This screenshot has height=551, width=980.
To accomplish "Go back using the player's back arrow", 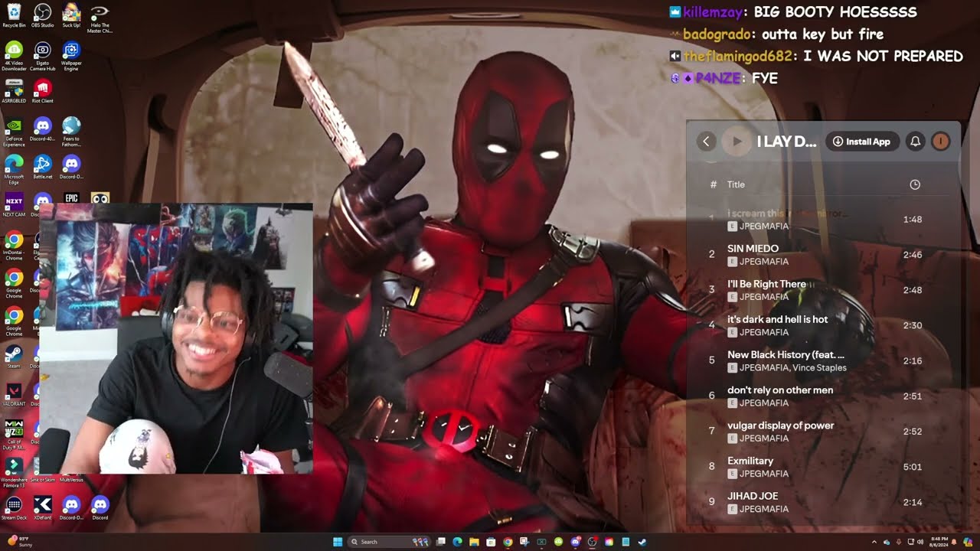I will point(707,142).
